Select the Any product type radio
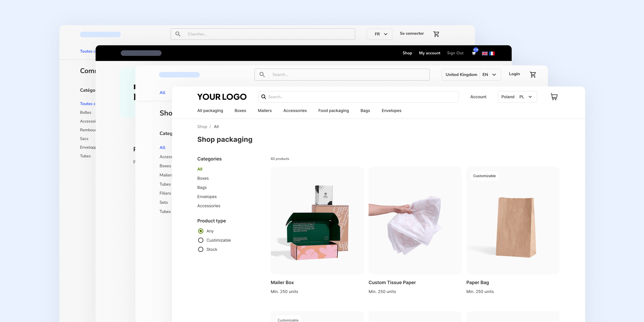644x322 pixels. point(201,231)
